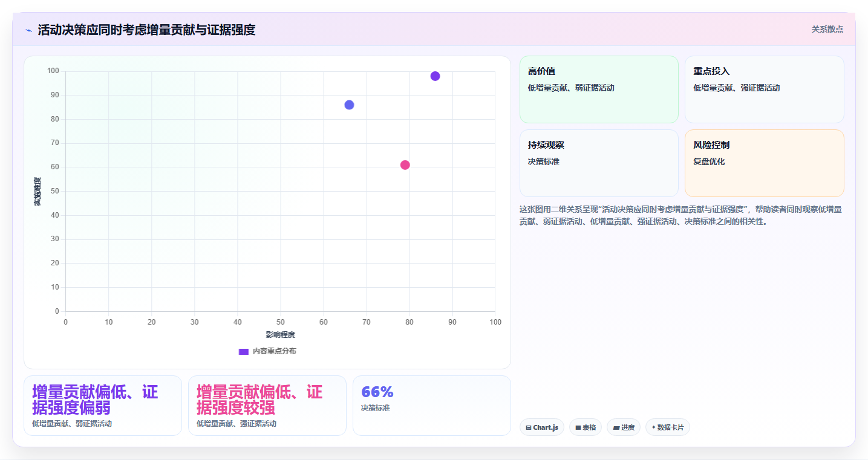868x460 pixels.
Task: Click the 进度 tag
Action: pyautogui.click(x=624, y=427)
